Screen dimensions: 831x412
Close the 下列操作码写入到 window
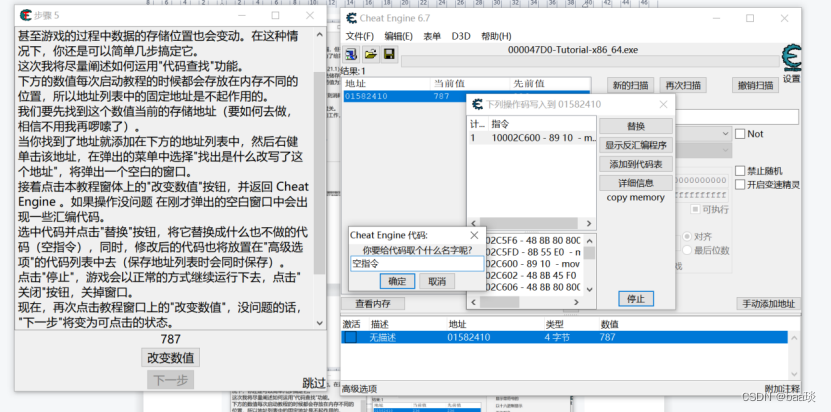663,104
